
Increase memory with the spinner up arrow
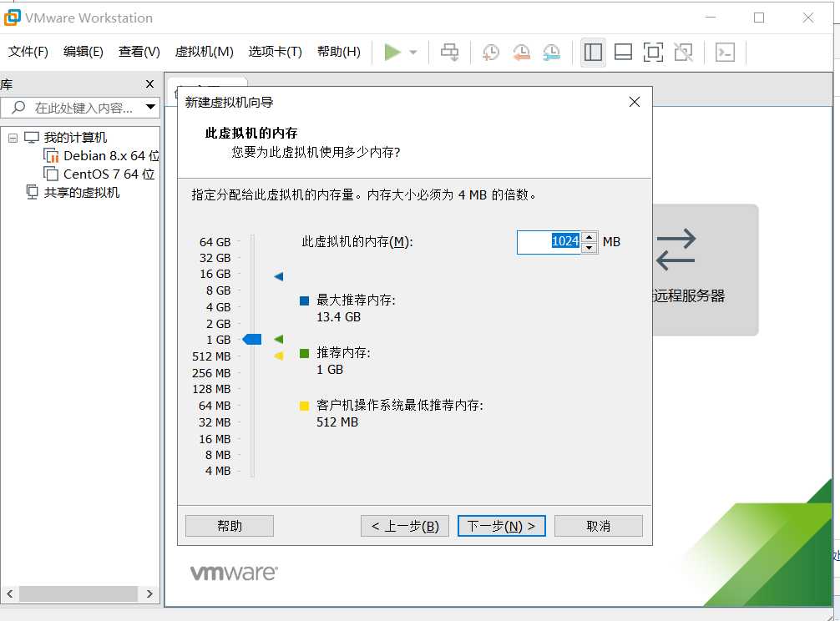590,236
